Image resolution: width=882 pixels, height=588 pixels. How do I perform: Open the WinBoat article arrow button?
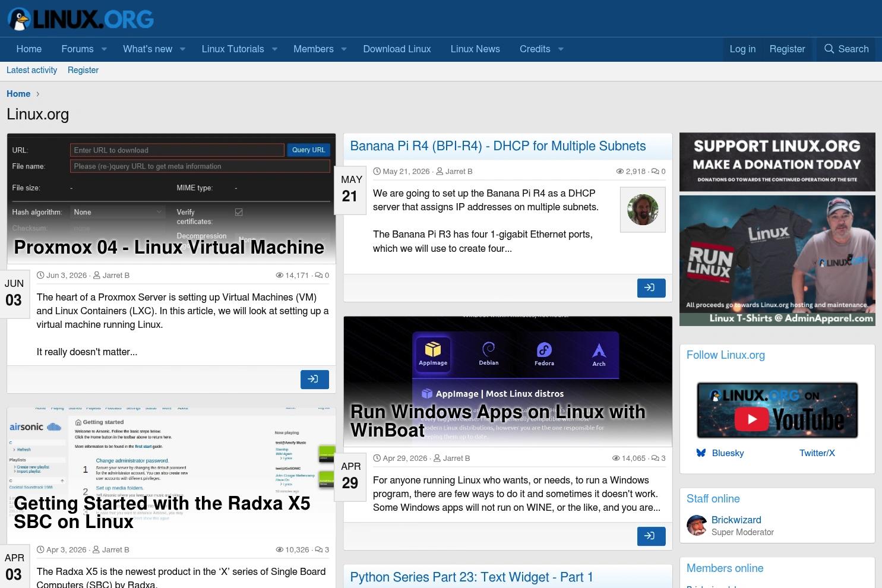point(652,536)
